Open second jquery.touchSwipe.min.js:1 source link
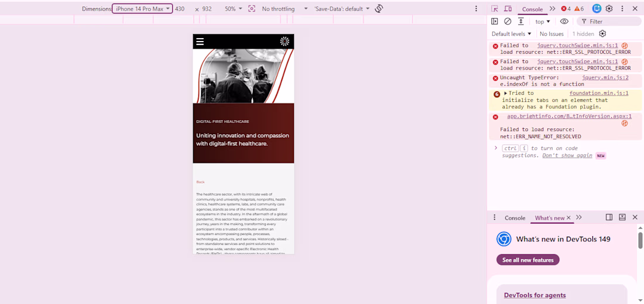 577,62
